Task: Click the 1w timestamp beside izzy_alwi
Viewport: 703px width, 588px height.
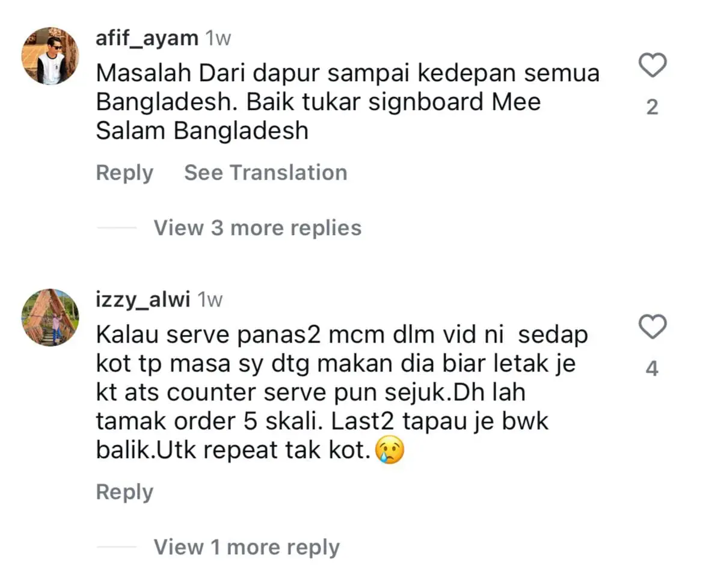Action: (x=210, y=300)
